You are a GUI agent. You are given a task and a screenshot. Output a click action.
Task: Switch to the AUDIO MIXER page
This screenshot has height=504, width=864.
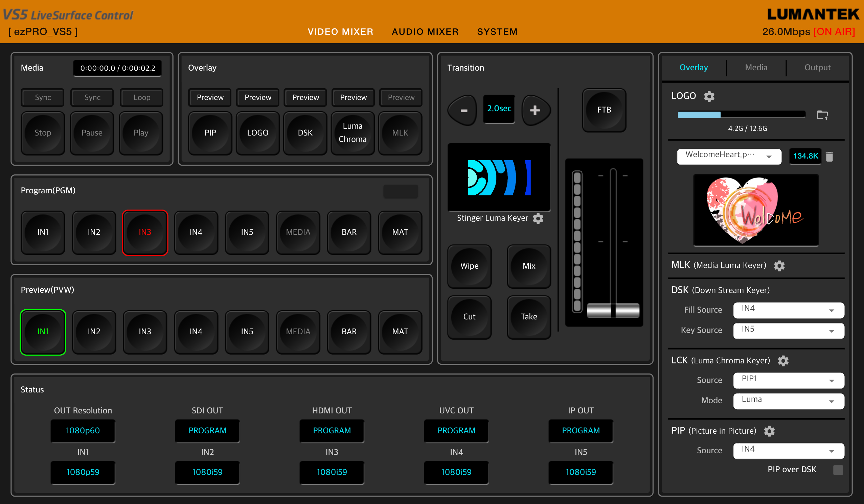click(x=425, y=32)
